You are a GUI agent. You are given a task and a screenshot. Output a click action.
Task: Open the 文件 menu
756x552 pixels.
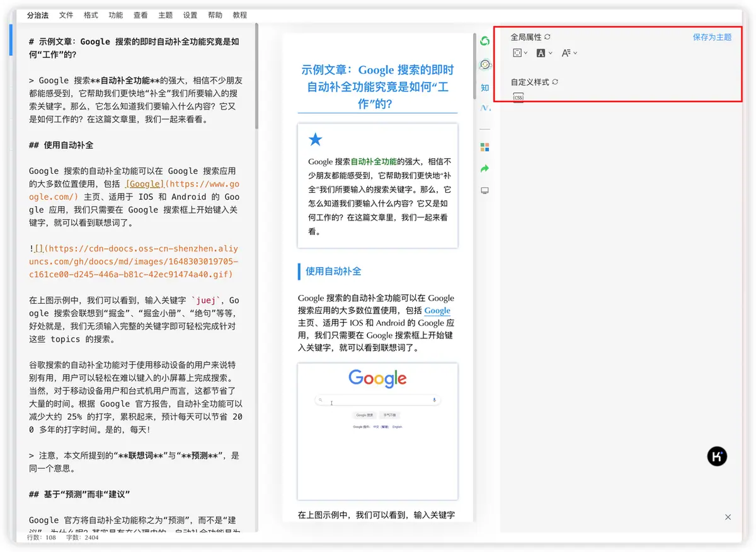[66, 15]
